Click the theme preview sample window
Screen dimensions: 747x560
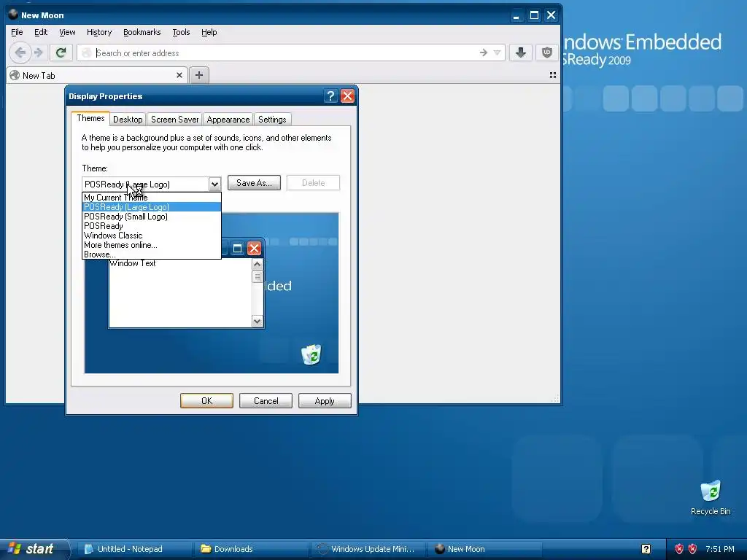186,284
